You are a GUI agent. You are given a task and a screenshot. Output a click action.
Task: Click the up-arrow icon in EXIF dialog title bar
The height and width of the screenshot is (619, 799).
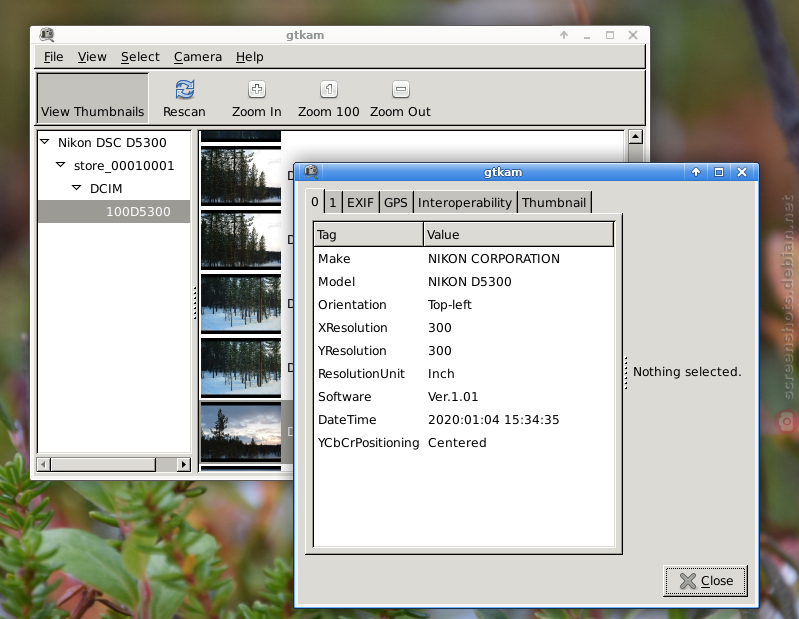pyautogui.click(x=696, y=172)
